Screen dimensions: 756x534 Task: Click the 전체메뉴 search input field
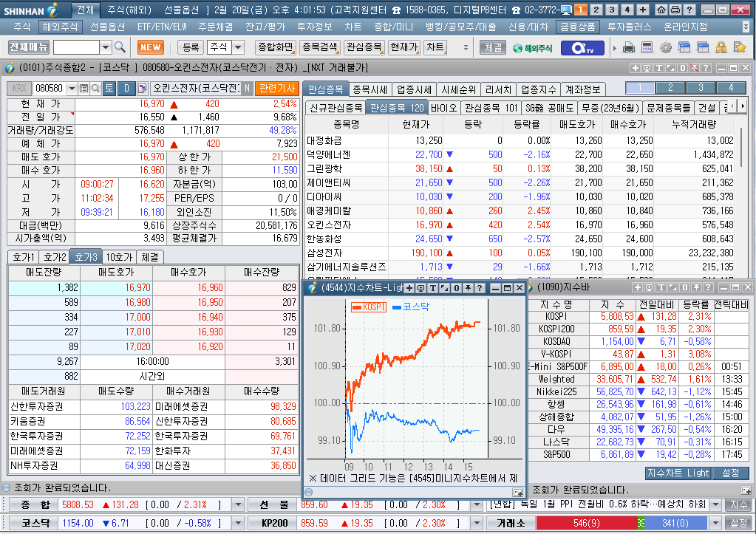tap(76, 47)
